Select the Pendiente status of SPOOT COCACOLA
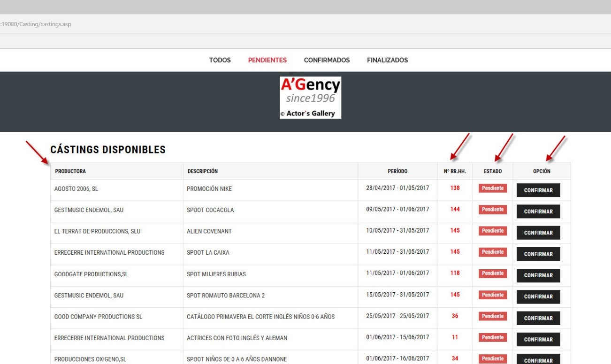Viewport: 611px width, 364px height. point(493,209)
